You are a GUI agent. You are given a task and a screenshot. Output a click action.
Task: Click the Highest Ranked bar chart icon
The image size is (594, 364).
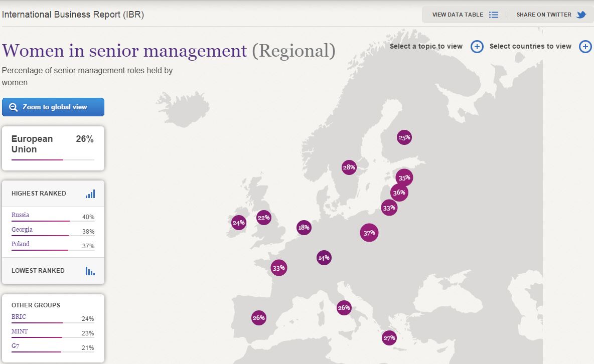point(90,194)
